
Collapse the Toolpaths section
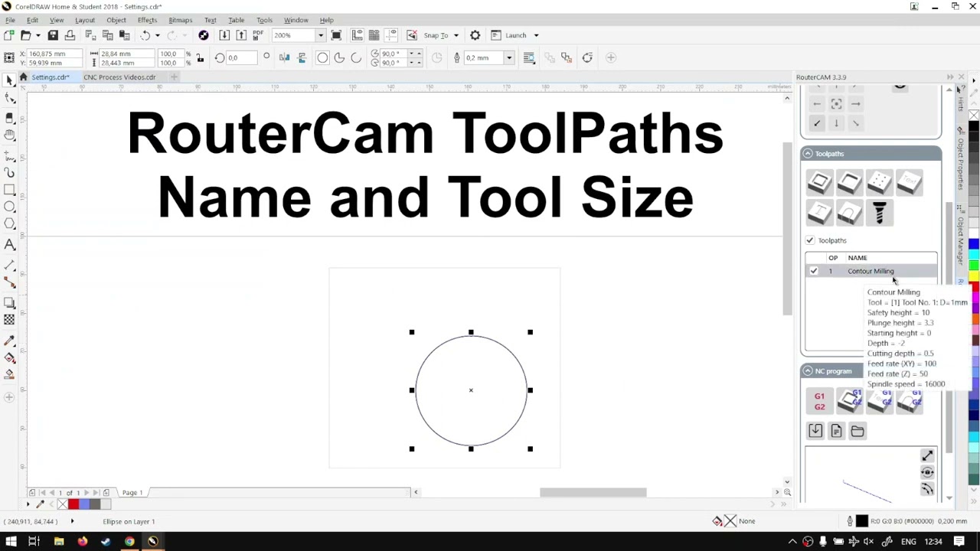807,154
